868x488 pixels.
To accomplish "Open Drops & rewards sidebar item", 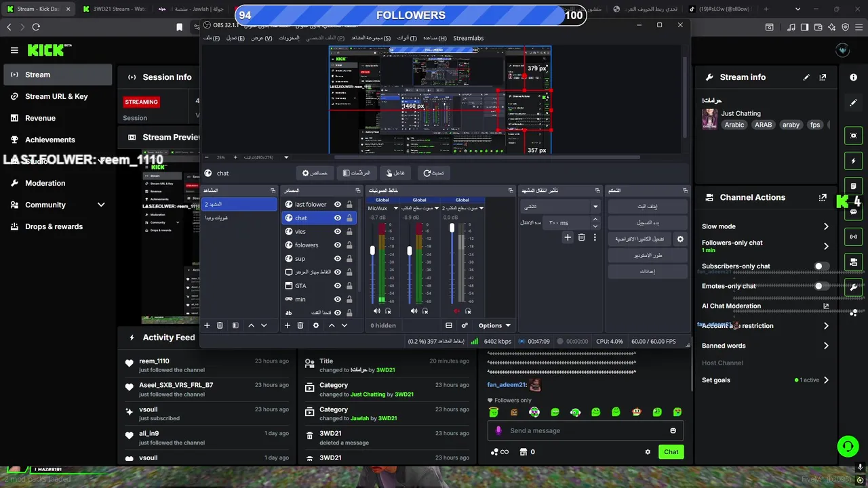I will tap(54, 226).
